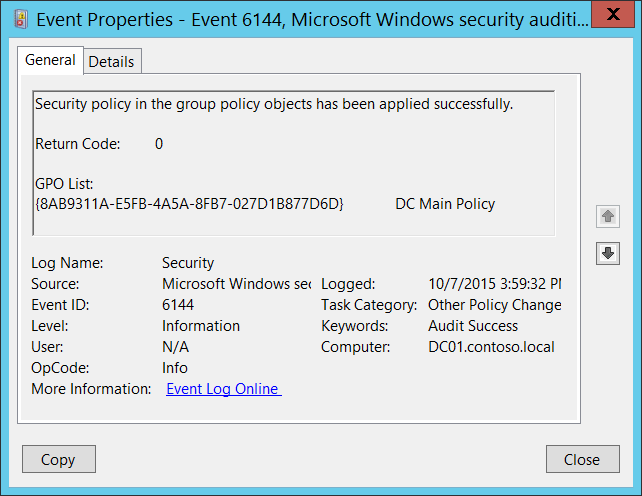Click the 'DC Main Policy' GPO name
Image resolution: width=642 pixels, height=496 pixels.
[445, 204]
